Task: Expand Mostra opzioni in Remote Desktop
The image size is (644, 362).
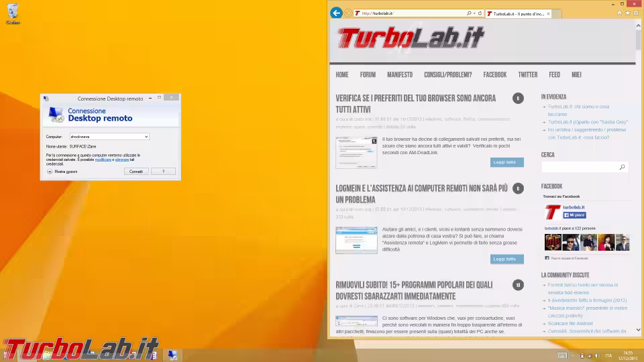Action: [x=50, y=172]
